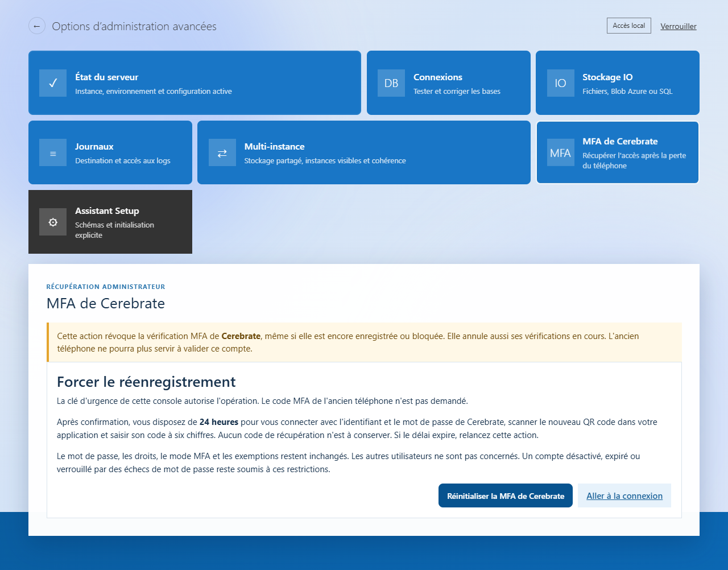Screen dimensions: 728x570
Task: Click the bold 24 heures text
Action: point(219,422)
